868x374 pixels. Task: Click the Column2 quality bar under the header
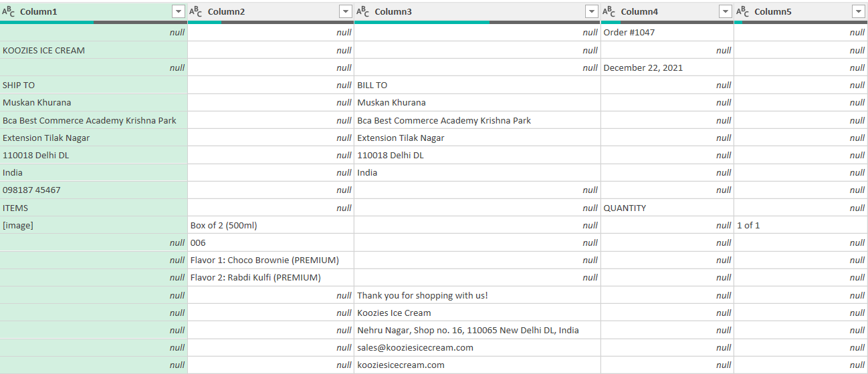[271, 22]
